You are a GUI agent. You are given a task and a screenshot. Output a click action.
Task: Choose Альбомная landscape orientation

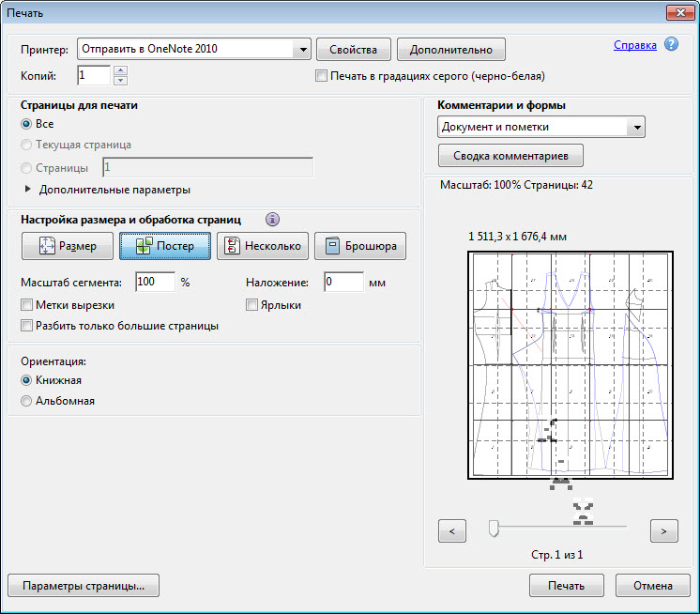(x=26, y=401)
